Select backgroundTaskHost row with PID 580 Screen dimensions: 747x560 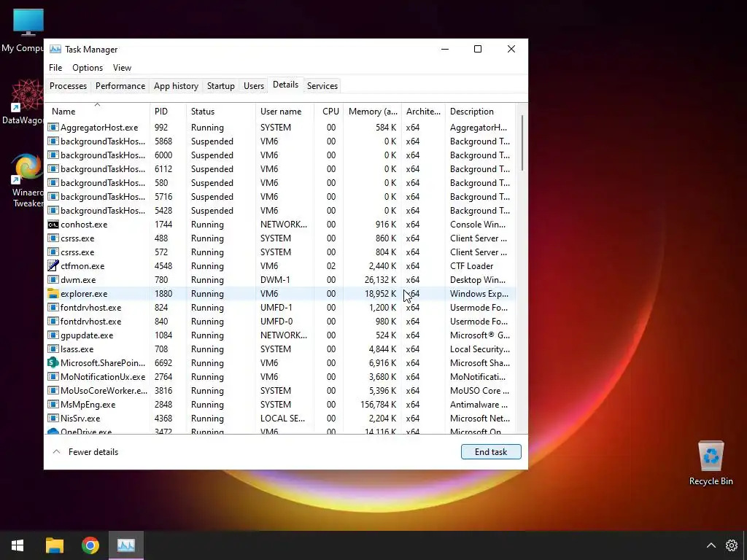[x=281, y=183]
